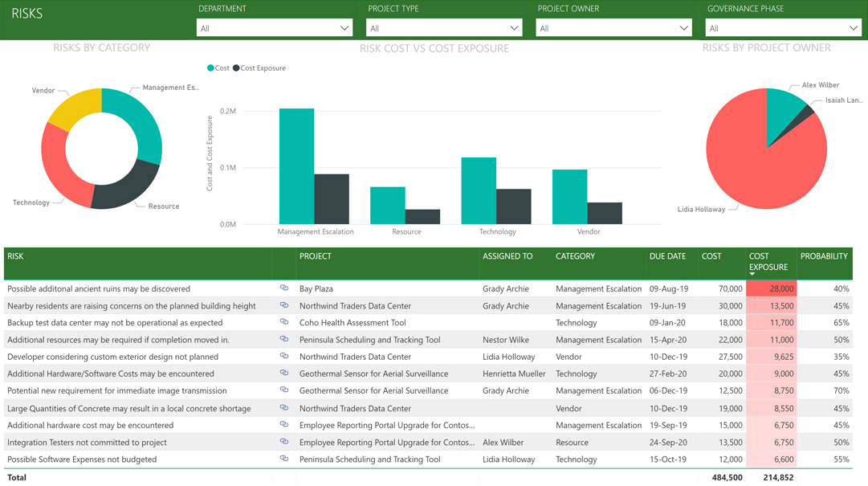The width and height of the screenshot is (868, 486).
Task: Open link icon for concrete shortage risk row
Action: pyautogui.click(x=284, y=407)
